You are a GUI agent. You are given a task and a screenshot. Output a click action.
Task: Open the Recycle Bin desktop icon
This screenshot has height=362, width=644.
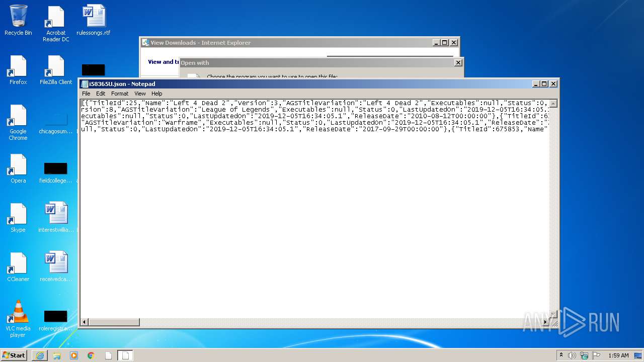click(x=18, y=20)
